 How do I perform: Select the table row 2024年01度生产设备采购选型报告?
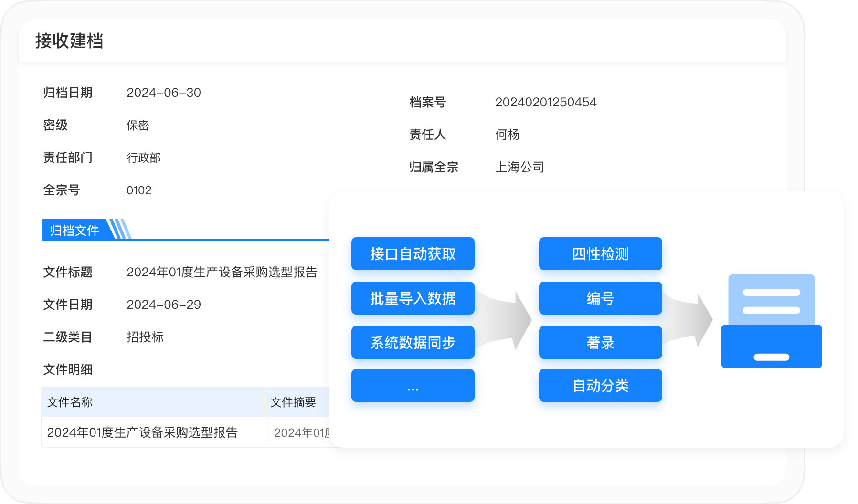click(142, 432)
